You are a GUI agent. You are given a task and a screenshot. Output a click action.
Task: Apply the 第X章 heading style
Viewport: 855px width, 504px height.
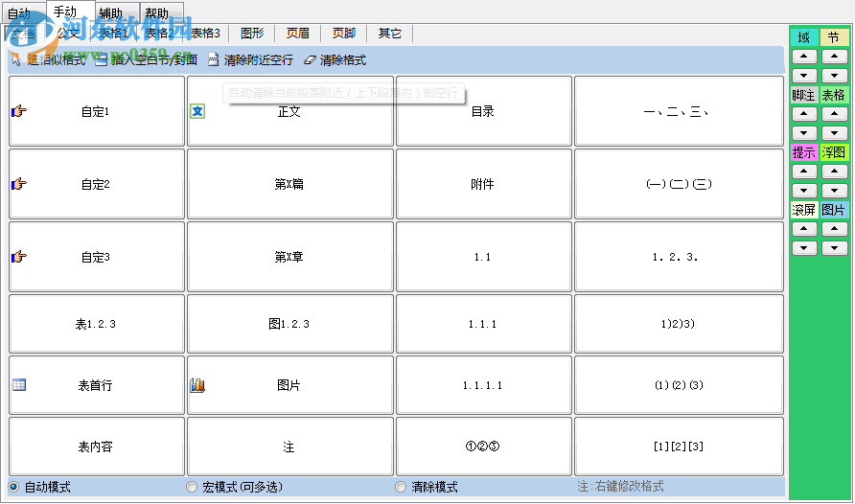point(290,257)
